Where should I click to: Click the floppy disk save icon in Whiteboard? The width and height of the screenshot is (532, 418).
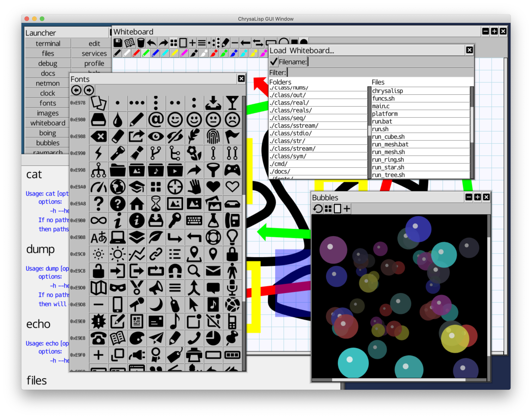(x=118, y=43)
